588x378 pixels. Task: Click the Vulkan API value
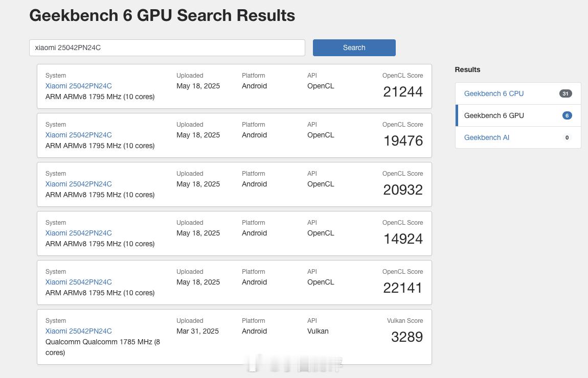(x=318, y=331)
